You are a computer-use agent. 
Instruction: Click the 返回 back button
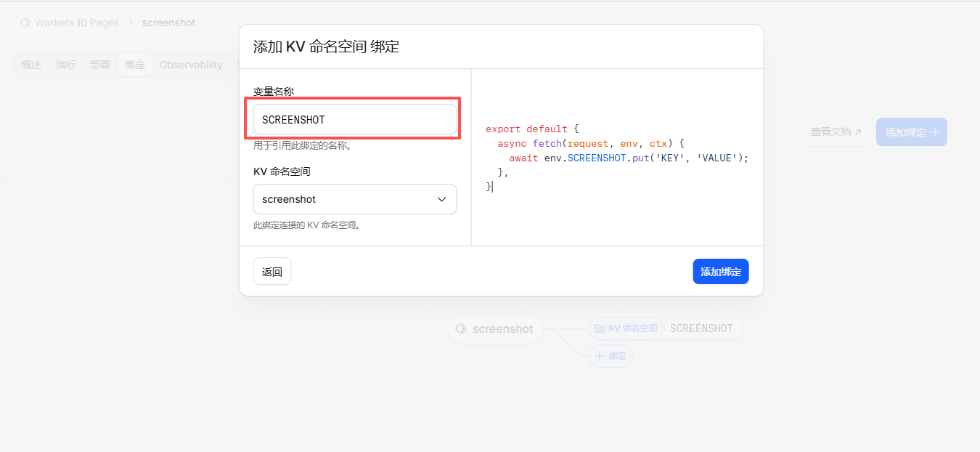pos(272,272)
